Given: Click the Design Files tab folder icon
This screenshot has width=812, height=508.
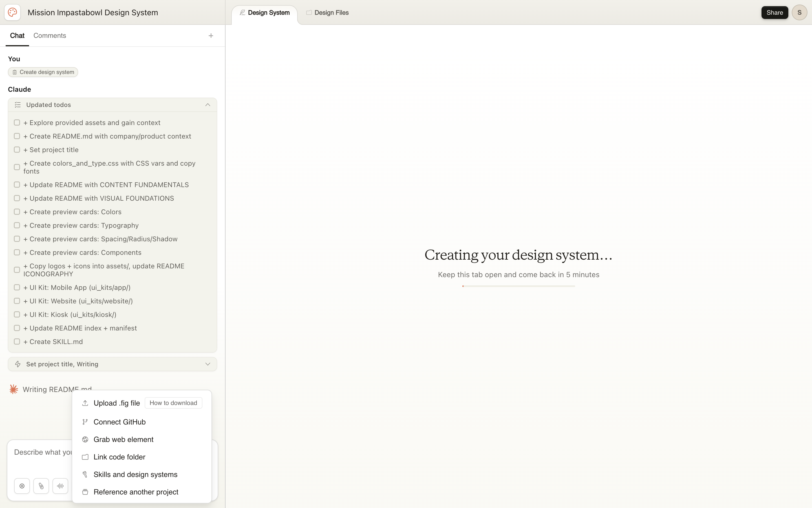Looking at the screenshot, I should pos(309,12).
